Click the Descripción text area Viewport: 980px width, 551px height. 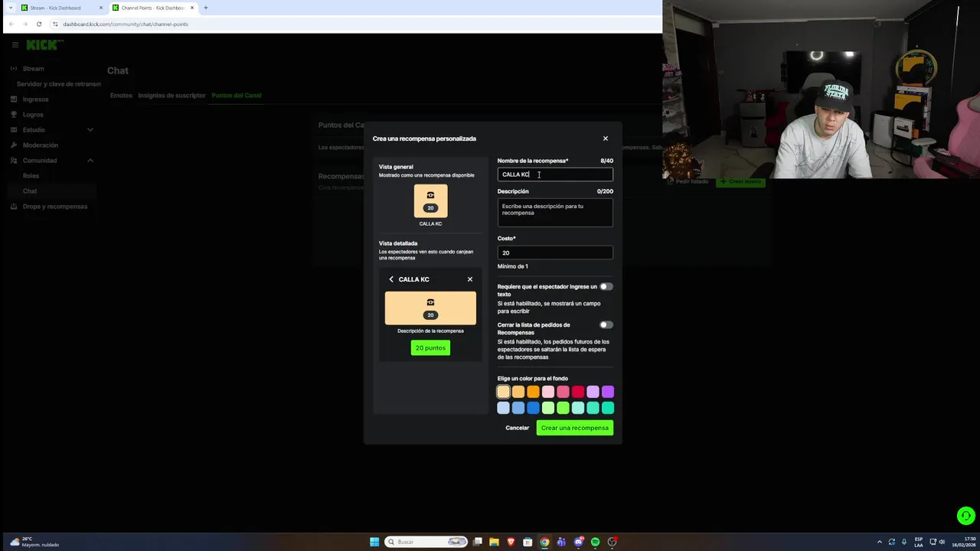555,213
